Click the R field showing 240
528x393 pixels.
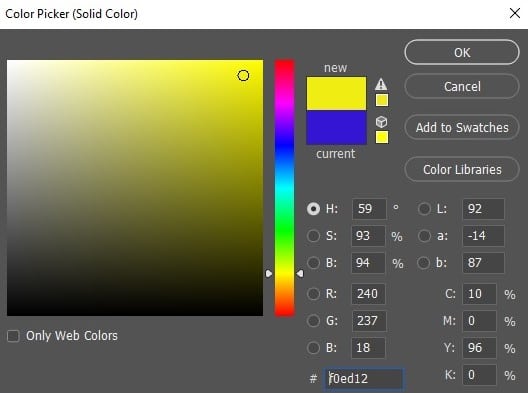[x=368, y=294]
